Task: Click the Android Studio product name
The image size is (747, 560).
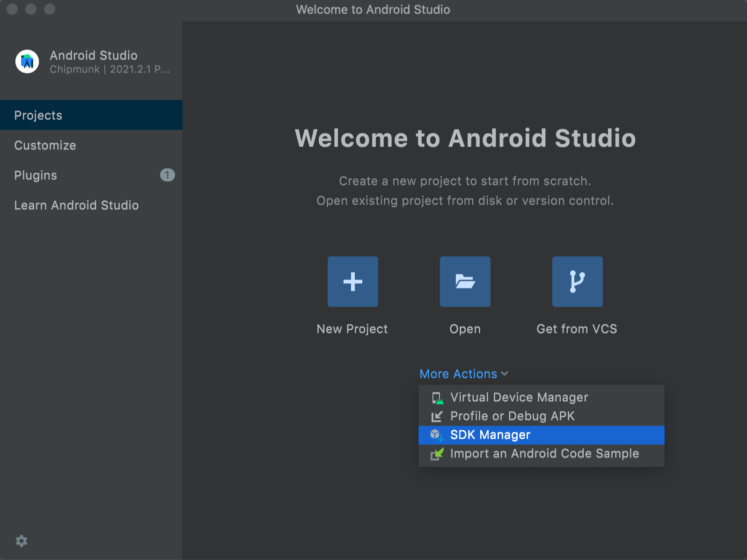Action: point(94,55)
